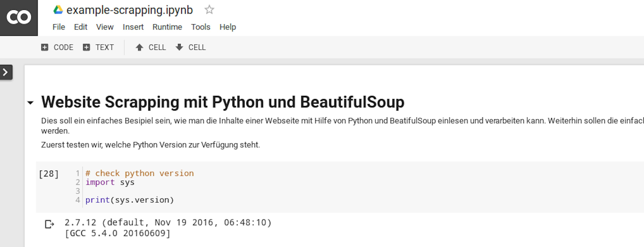Add a new CODE cell

[57, 47]
